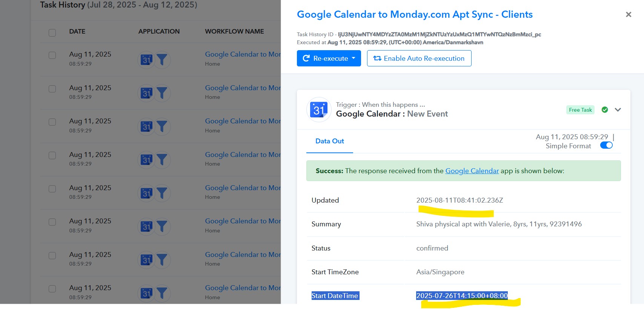644x309 pixels.
Task: Click fourth row's filter app icon
Action: click(x=162, y=160)
